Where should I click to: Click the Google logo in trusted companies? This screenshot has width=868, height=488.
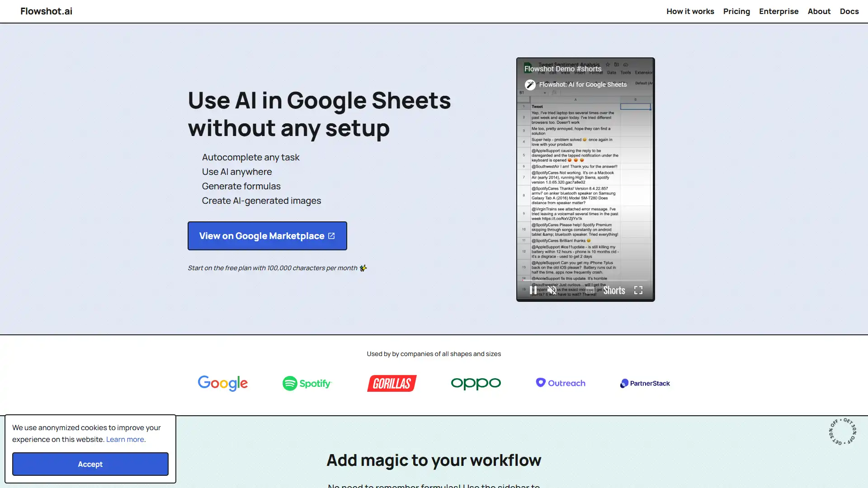[x=223, y=383]
